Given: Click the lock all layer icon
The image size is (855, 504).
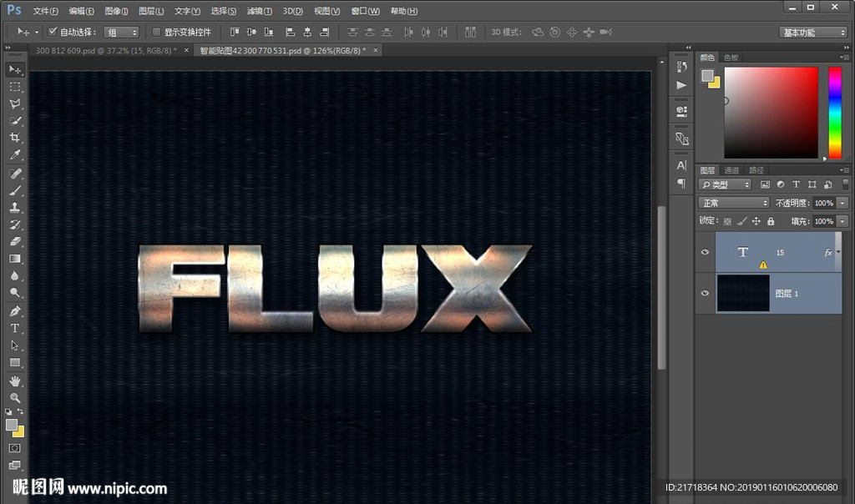Looking at the screenshot, I should point(771,221).
